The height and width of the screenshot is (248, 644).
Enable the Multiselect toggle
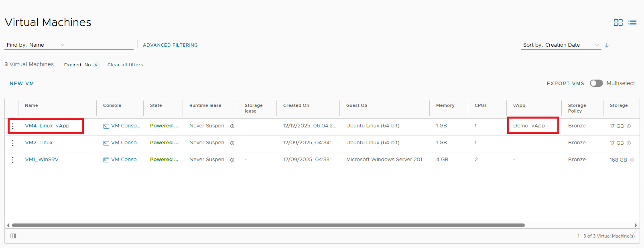click(x=596, y=83)
